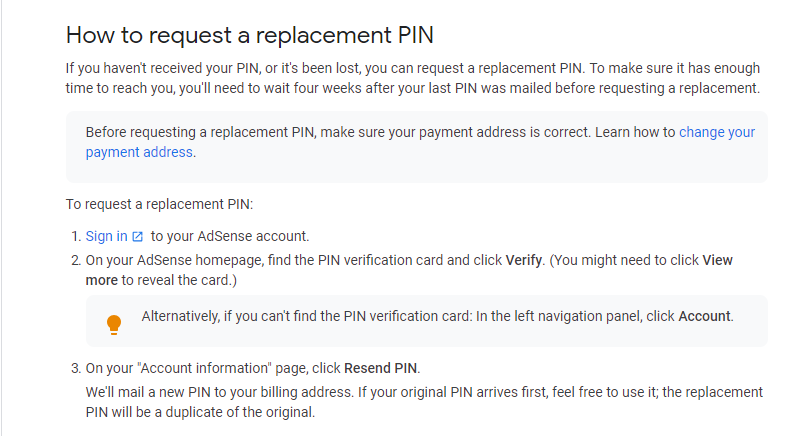Click the orange lightbulb tip icon

pos(114,323)
